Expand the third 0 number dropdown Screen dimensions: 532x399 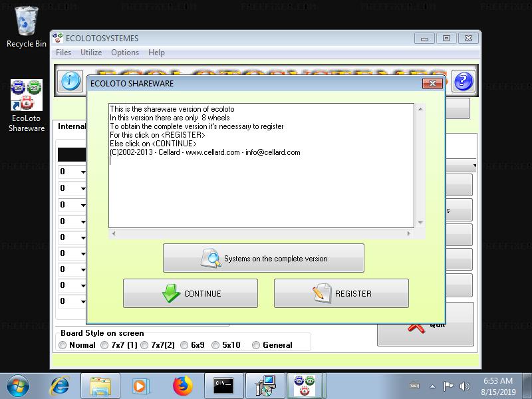82,205
